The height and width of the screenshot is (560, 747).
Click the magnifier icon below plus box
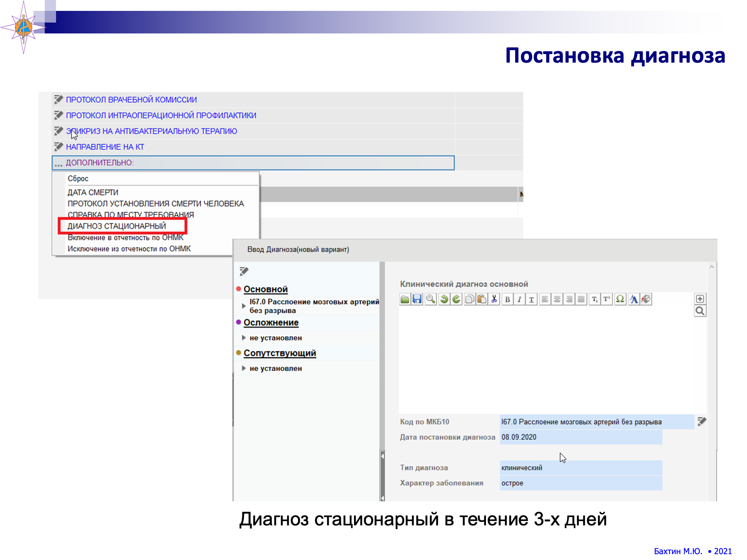tap(700, 311)
